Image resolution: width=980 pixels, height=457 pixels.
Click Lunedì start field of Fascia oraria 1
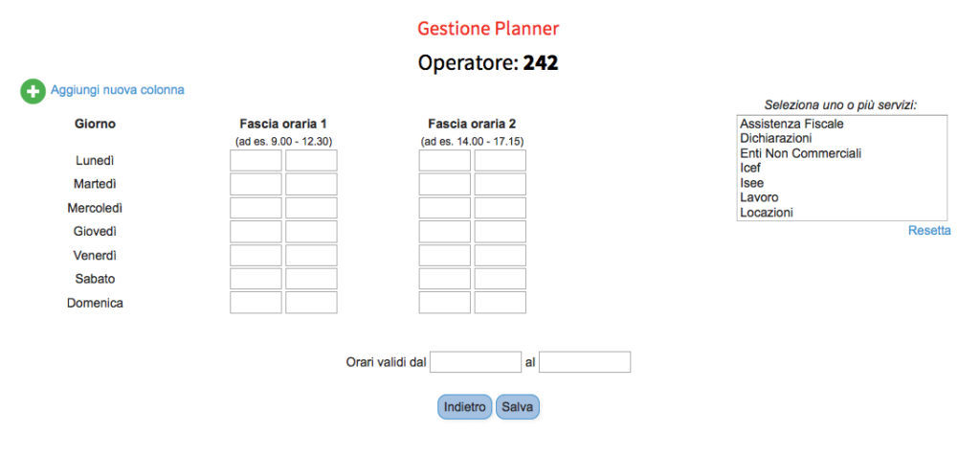point(256,160)
